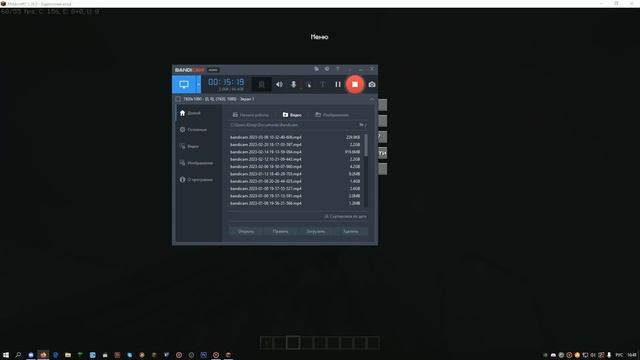Viewport: 640px width, 360px height.
Task: Click the Удалить button
Action: 351,231
